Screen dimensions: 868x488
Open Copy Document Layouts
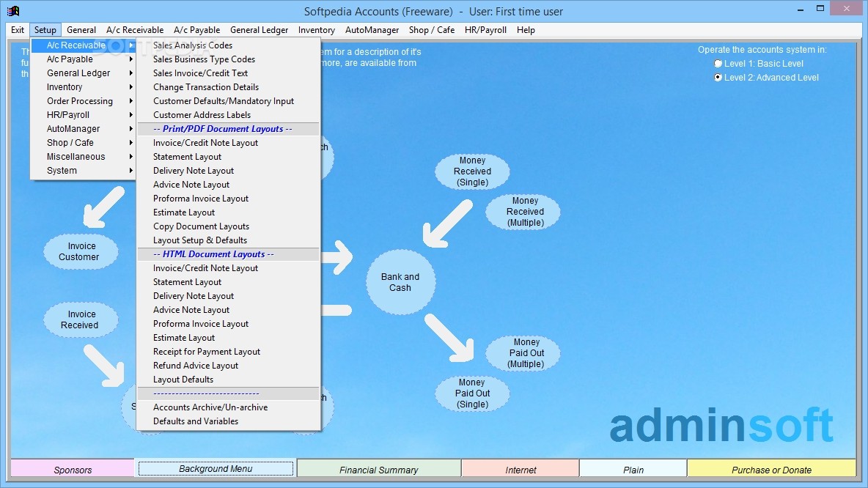[x=228, y=226]
